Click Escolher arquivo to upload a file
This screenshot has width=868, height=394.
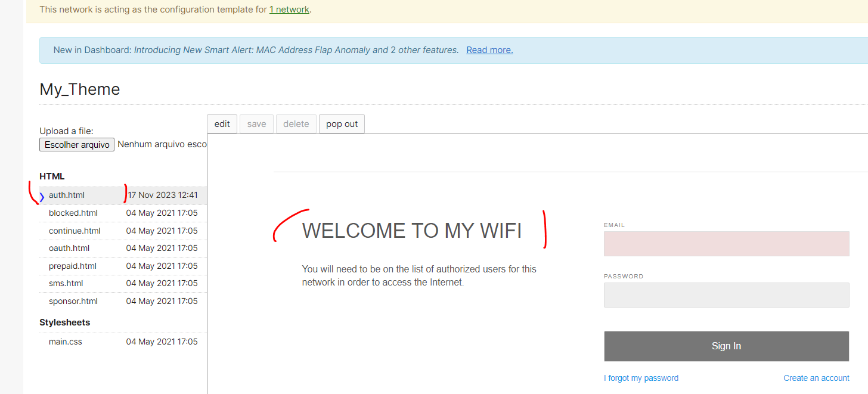[76, 144]
